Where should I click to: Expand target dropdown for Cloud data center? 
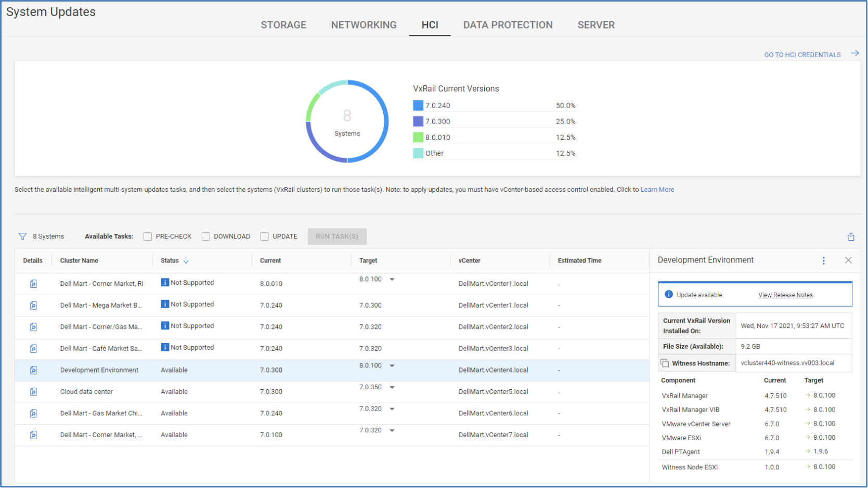pyautogui.click(x=392, y=388)
